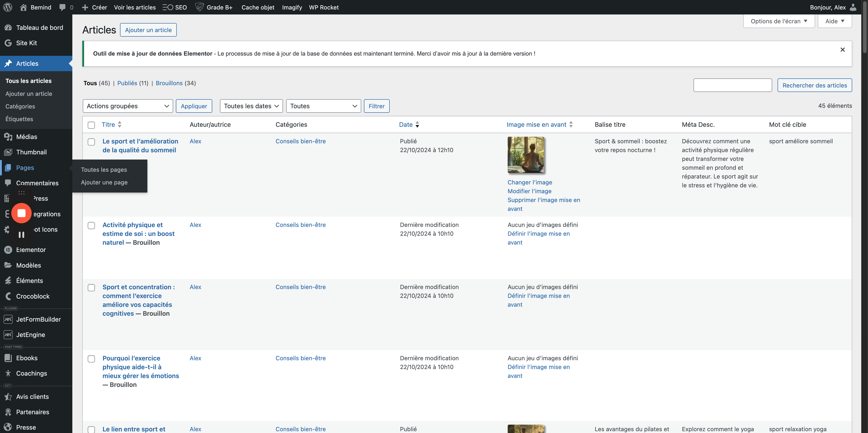This screenshot has width=868, height=433.
Task: Open the Actions groupées dropdown
Action: click(128, 106)
